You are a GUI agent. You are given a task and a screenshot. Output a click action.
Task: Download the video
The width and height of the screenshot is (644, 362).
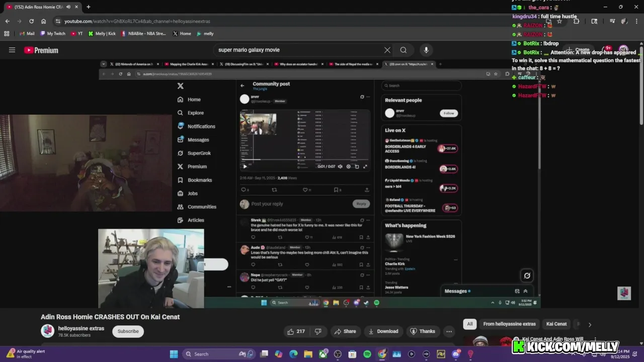pyautogui.click(x=383, y=331)
